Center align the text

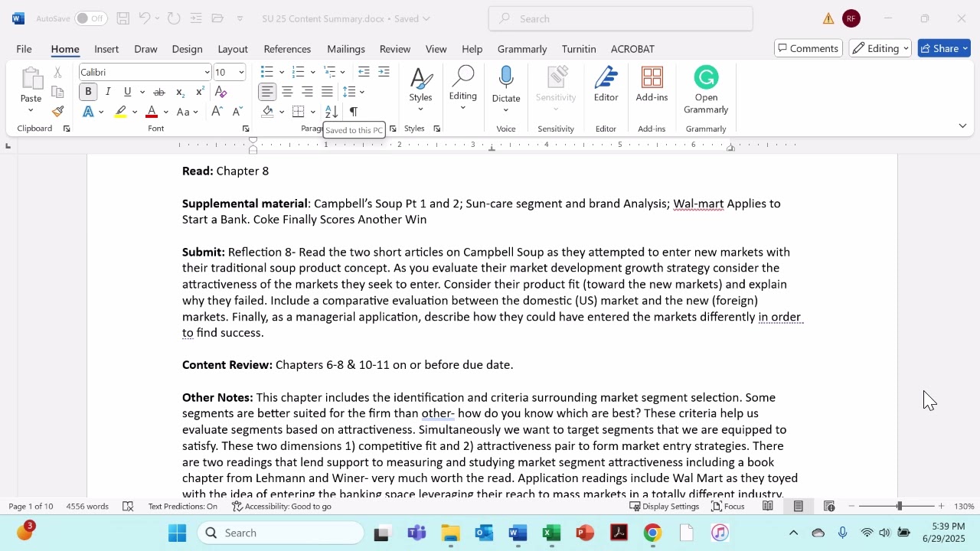[x=287, y=92]
